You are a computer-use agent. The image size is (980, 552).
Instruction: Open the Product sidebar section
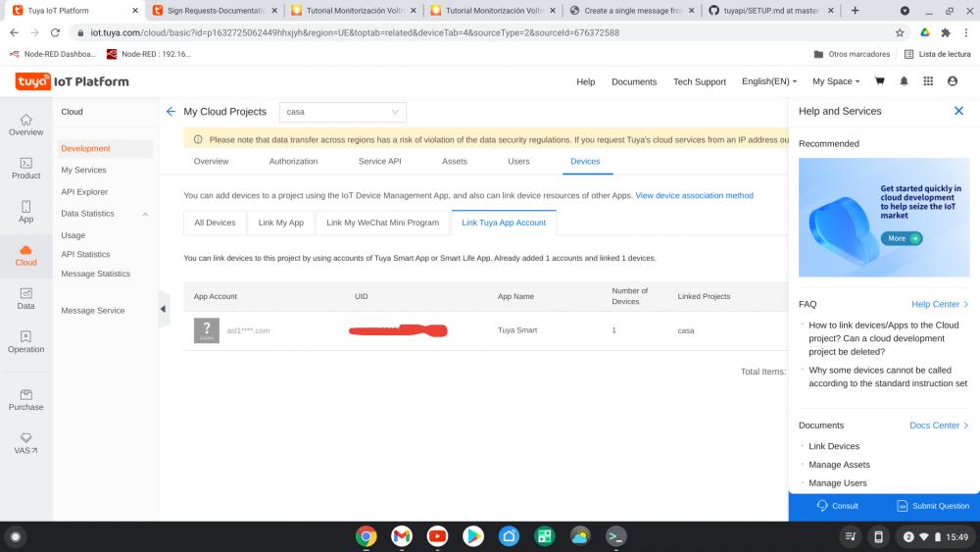25,169
